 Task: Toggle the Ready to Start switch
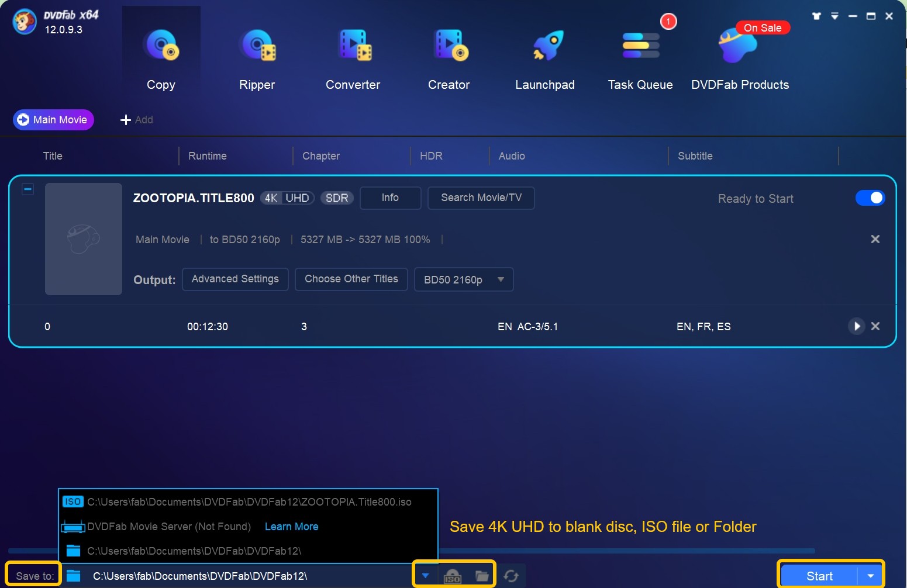point(870,198)
